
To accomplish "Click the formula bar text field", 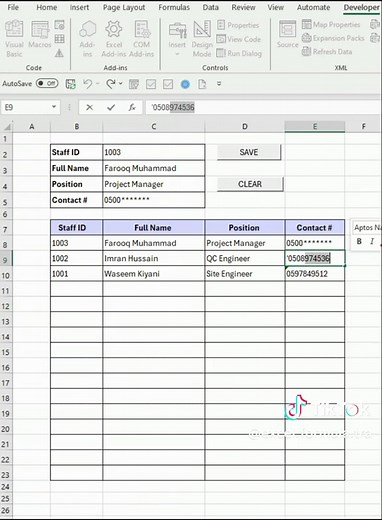I will (x=263, y=107).
